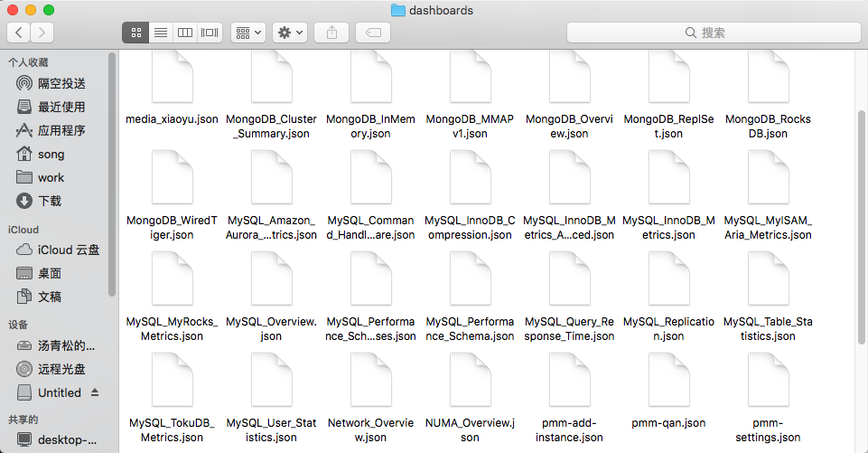This screenshot has width=868, height=453.
Task: Select the pmm-settings.json file icon
Action: (769, 380)
